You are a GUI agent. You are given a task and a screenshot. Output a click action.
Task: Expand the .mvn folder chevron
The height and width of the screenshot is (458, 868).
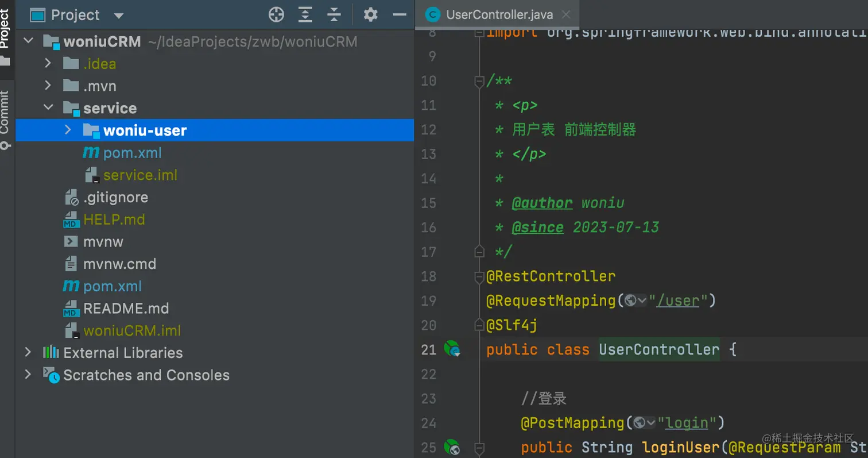pos(48,86)
